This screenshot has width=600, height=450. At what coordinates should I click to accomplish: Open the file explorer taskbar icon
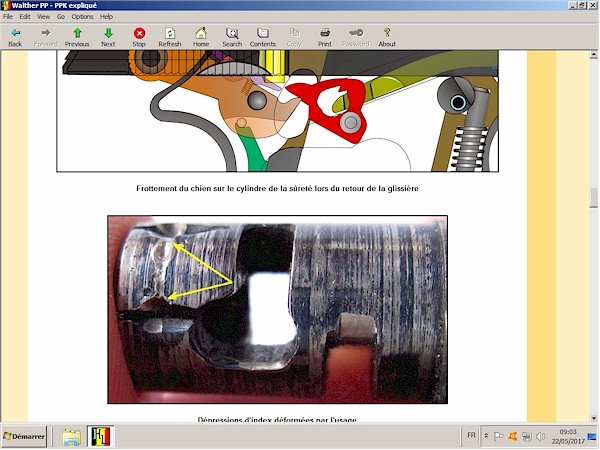tap(72, 437)
